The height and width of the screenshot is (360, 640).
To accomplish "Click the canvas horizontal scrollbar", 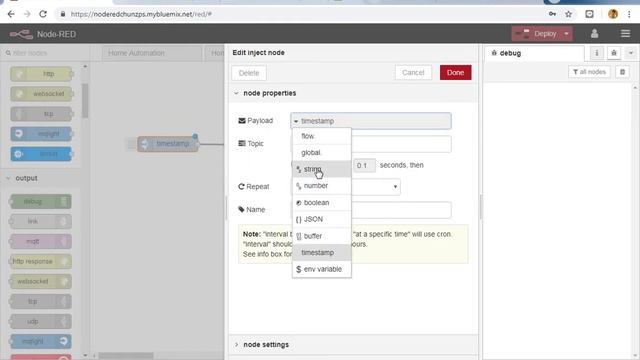I will point(126,356).
